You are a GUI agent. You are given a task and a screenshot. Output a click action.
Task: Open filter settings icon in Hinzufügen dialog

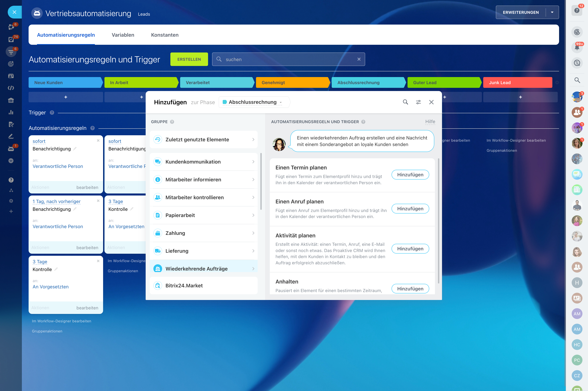click(418, 102)
